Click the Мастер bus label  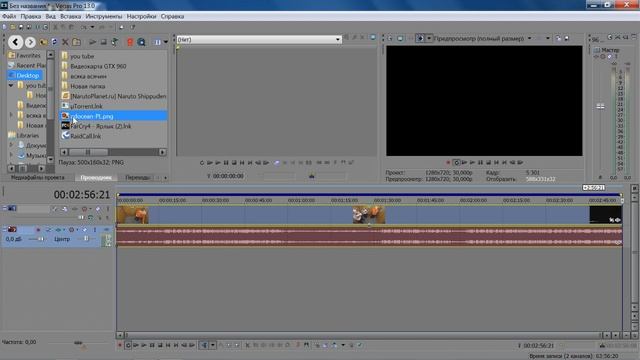pos(610,50)
